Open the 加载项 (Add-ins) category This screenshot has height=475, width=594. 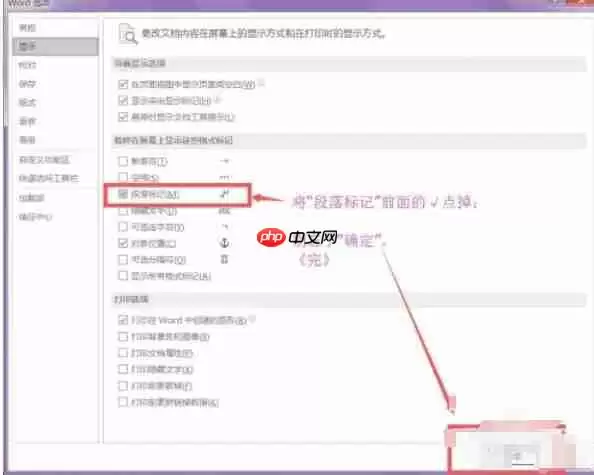[x=32, y=197]
